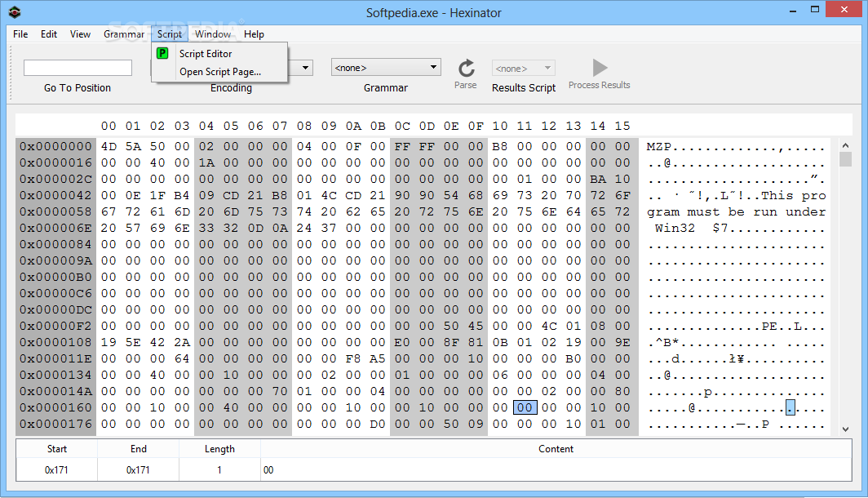The height and width of the screenshot is (498, 868).
Task: Click byte E0 in row 0x0000108
Action: (x=402, y=342)
